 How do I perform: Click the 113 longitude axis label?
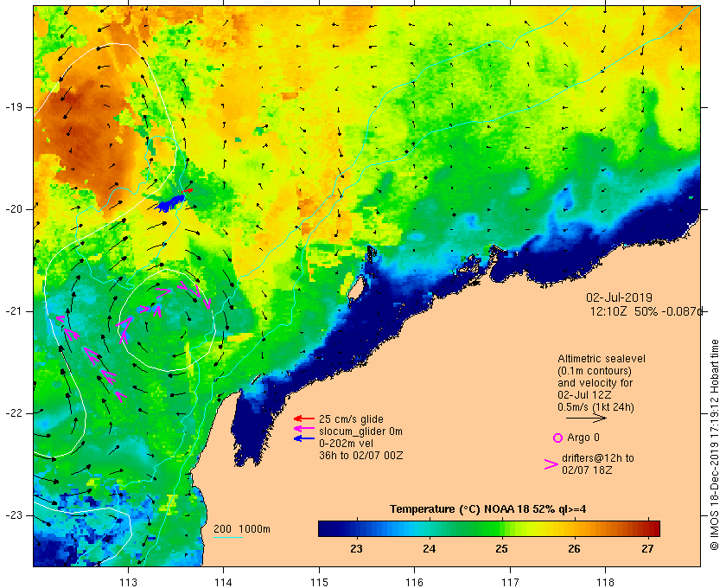point(128,582)
